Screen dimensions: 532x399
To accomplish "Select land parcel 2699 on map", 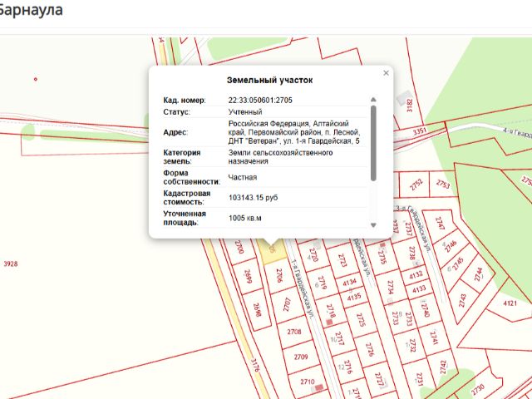I will tap(249, 277).
